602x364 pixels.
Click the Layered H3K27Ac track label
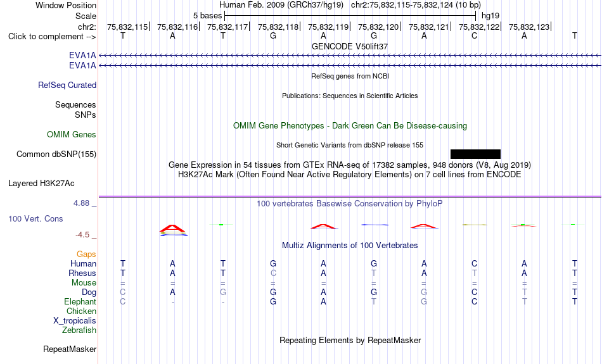pos(41,184)
